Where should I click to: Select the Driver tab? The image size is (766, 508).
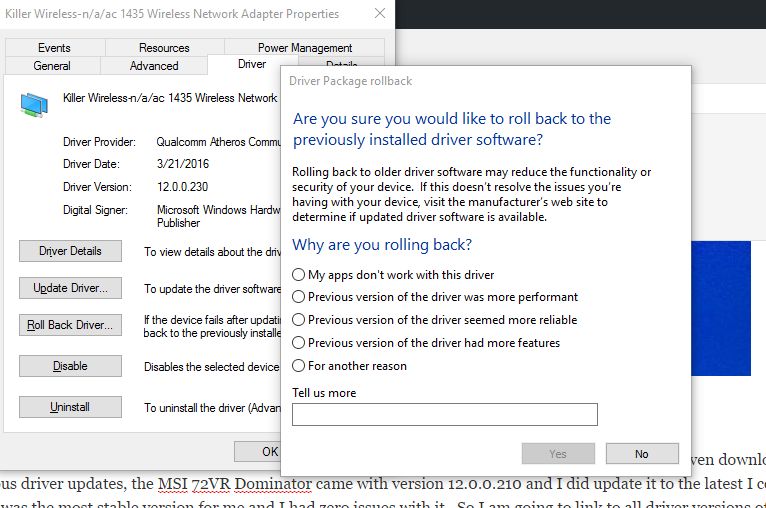coord(252,64)
